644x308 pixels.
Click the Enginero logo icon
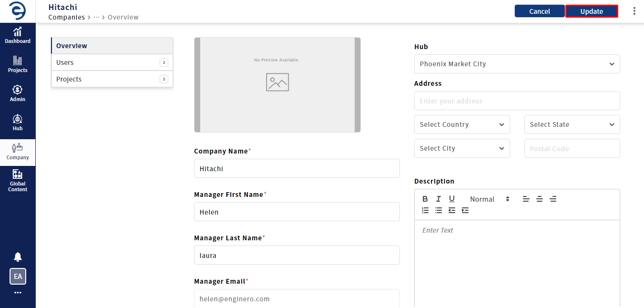pyautogui.click(x=18, y=11)
